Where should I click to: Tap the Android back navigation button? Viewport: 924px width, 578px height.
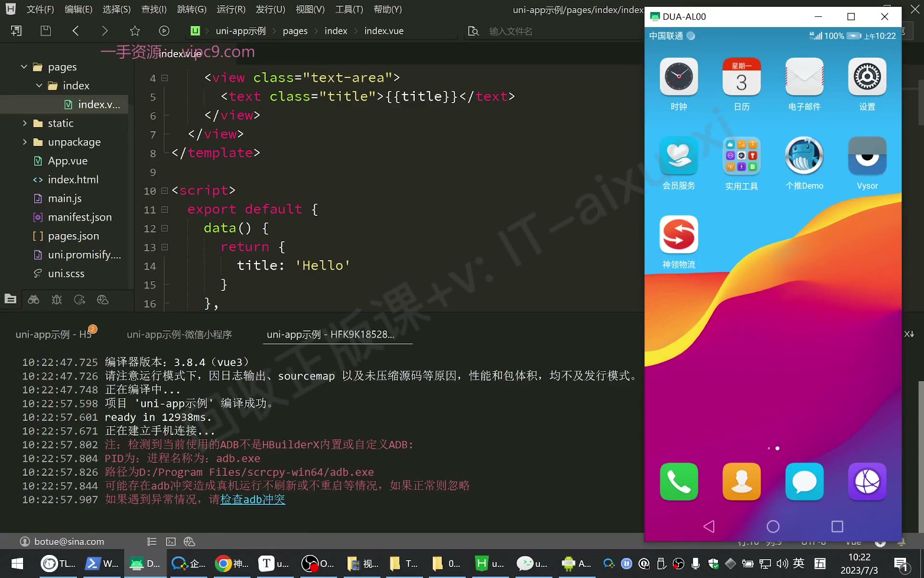point(709,526)
